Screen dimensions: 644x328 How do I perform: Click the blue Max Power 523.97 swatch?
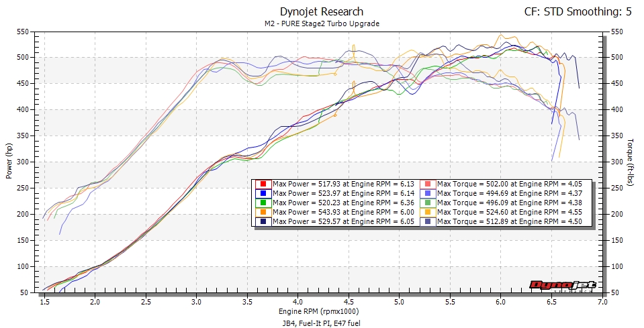(x=263, y=193)
